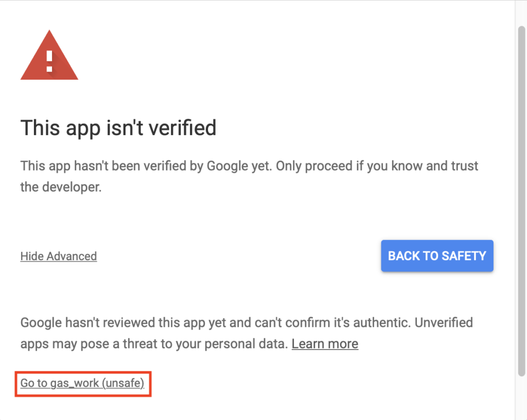This screenshot has height=420, width=527.
Task: Click the white exclamation mark in the triangle
Action: (49, 61)
